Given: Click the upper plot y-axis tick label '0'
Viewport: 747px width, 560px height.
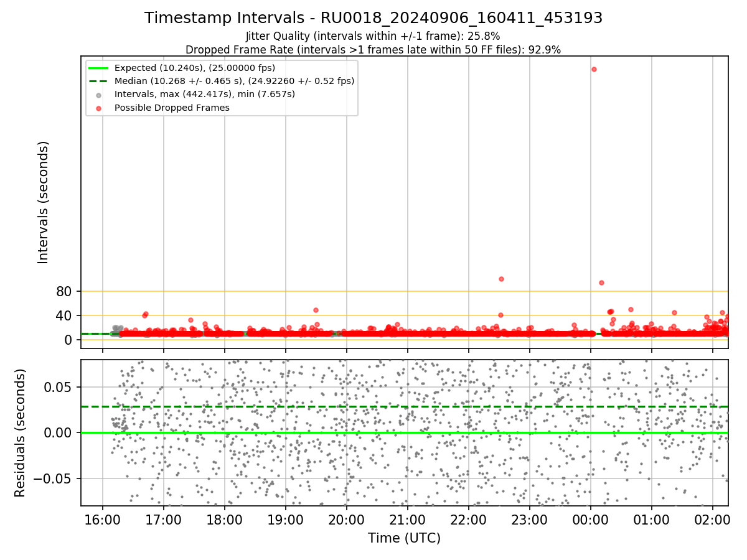Looking at the screenshot, I should (70, 340).
